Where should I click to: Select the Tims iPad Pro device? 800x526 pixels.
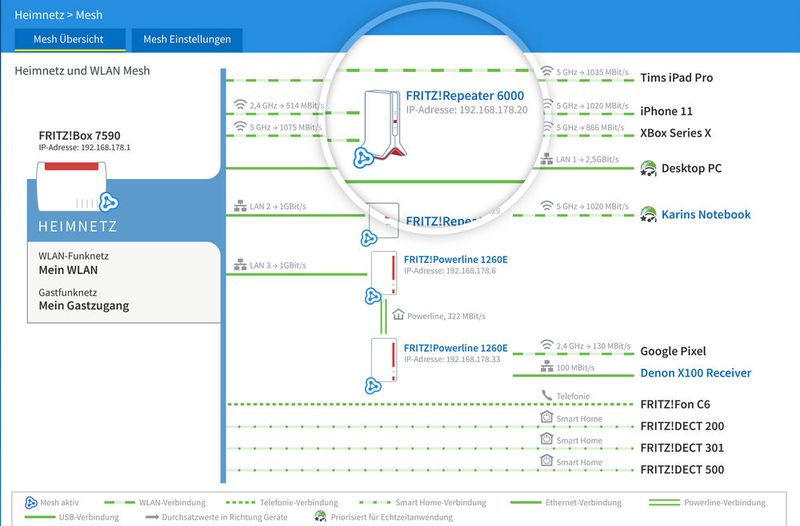tap(677, 78)
